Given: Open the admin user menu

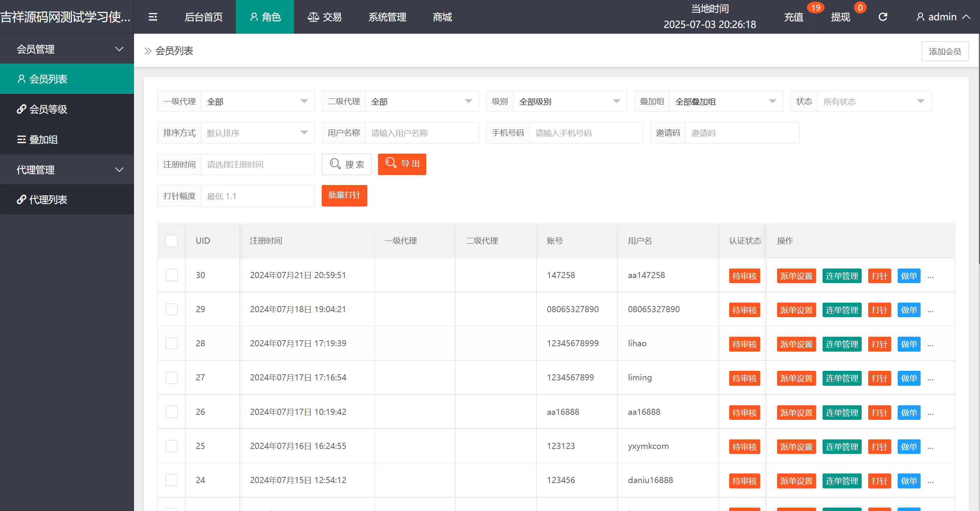Looking at the screenshot, I should (x=943, y=17).
